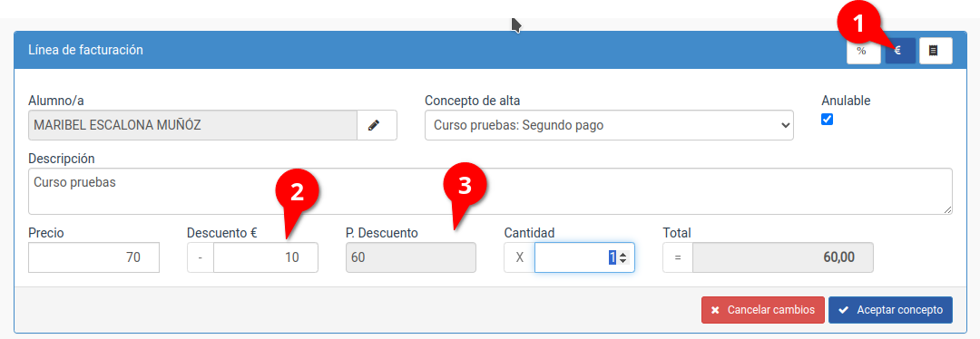This screenshot has height=339, width=980.
Task: Click the Línea de facturación title
Action: click(x=85, y=50)
